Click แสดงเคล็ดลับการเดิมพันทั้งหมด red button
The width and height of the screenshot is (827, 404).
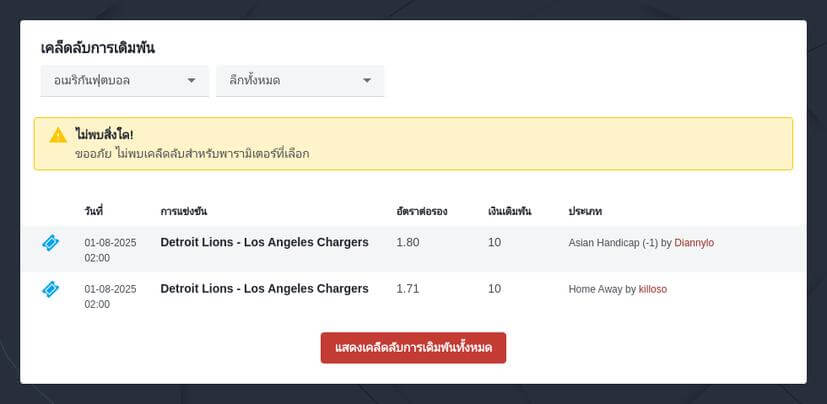coord(413,348)
